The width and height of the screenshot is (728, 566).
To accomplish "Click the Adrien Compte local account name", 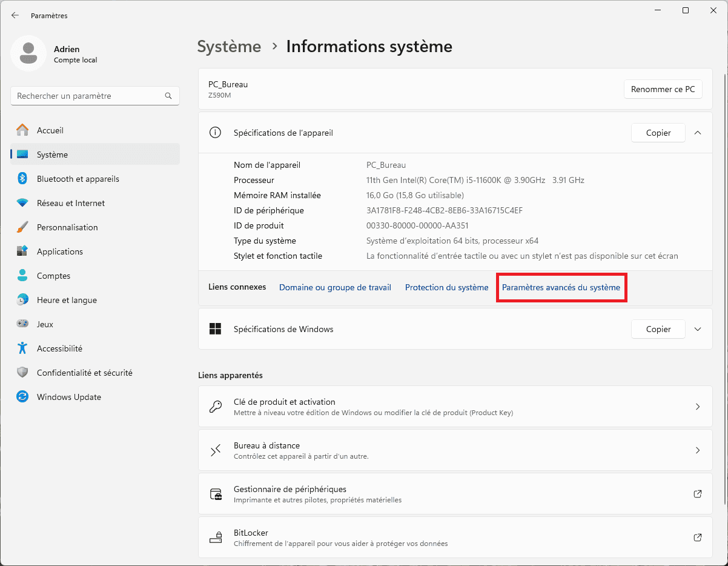I will [x=75, y=54].
